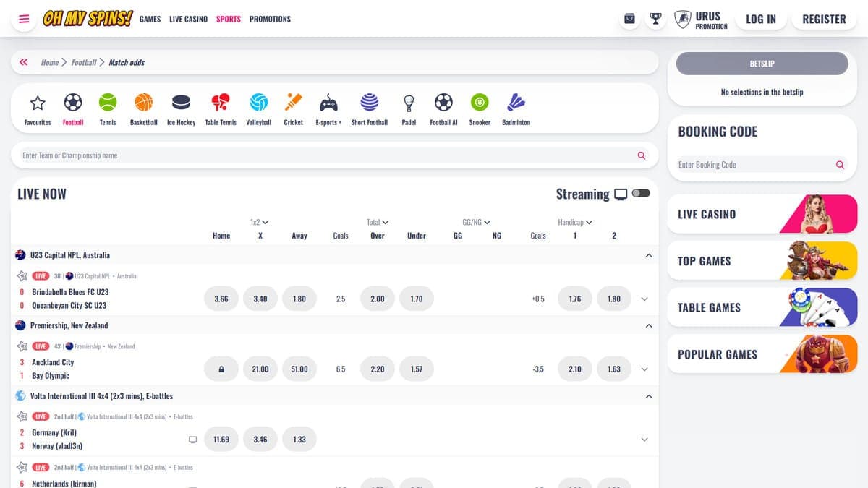Screen dimensions: 868x488
Task: Favourite the Auckland City match star
Action: pos(22,346)
